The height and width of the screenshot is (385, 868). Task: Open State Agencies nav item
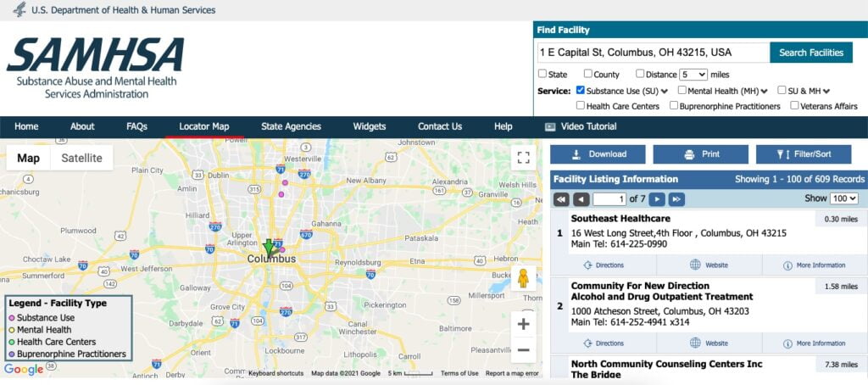coord(292,126)
